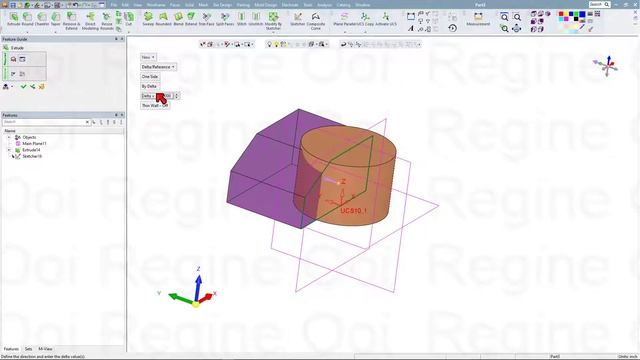Click the green OK checkmark in Feature Guide

point(23,87)
